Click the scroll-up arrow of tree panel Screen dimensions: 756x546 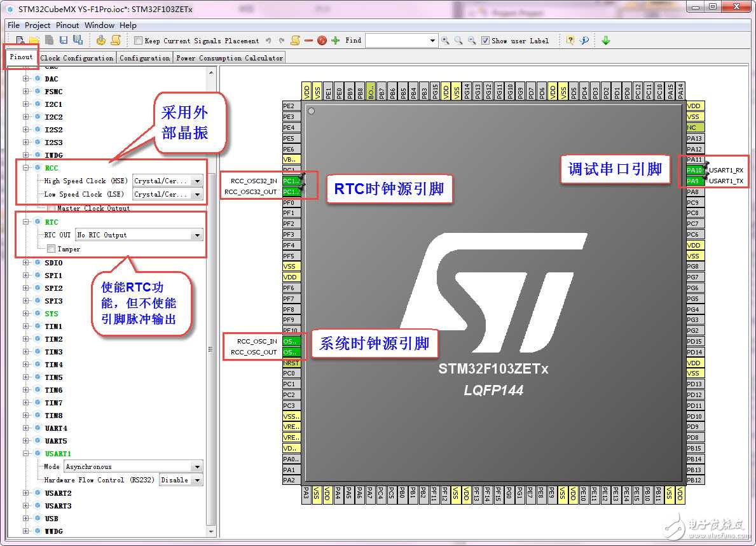pos(210,73)
